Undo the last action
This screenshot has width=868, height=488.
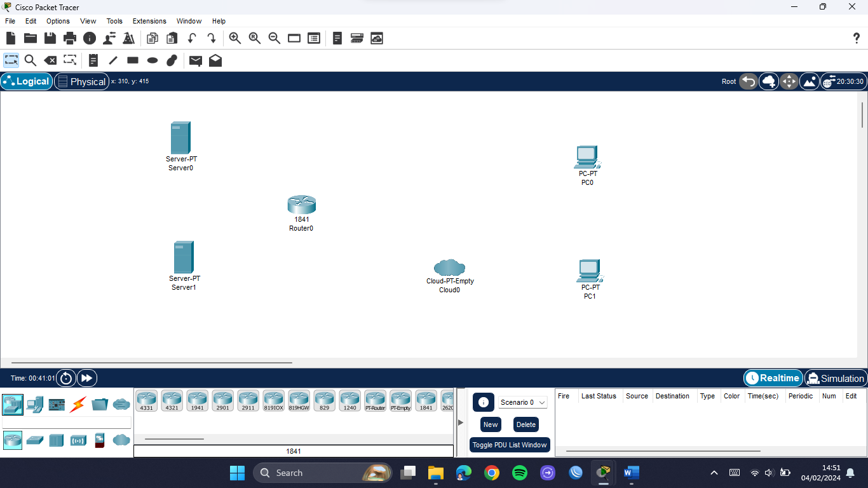pyautogui.click(x=192, y=38)
